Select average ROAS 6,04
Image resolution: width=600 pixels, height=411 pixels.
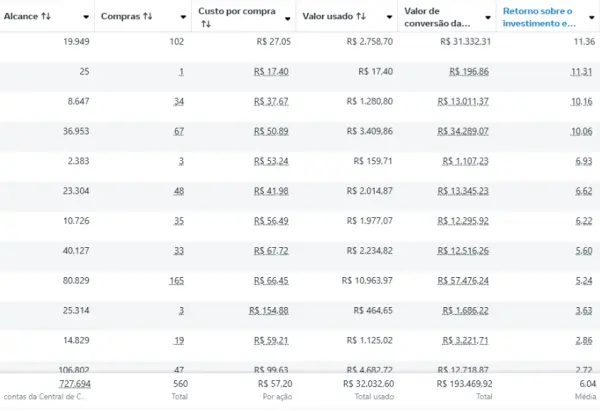click(588, 383)
